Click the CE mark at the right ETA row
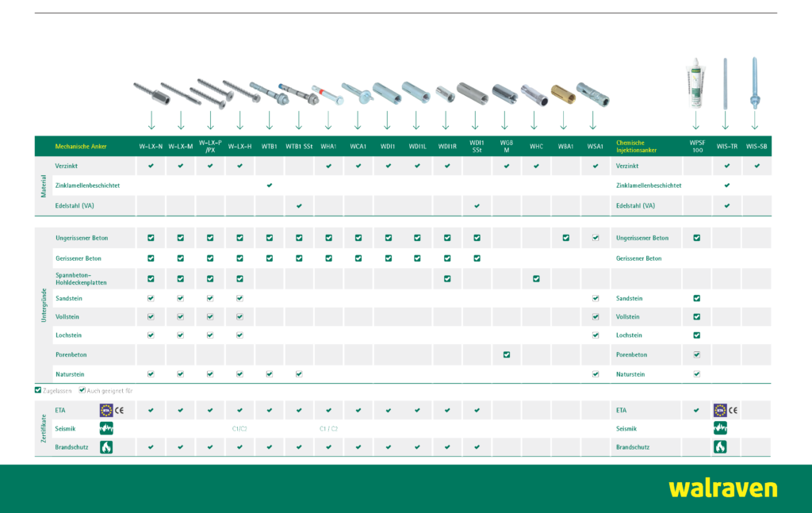812x513 pixels. 733,411
